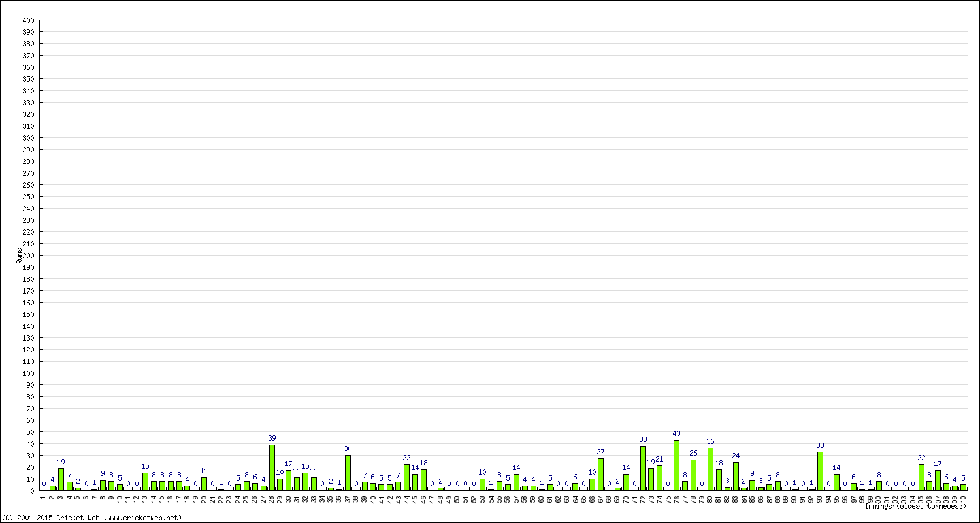Image resolution: width=980 pixels, height=523 pixels.
Task: Click the y-axis tick label 100
Action: [x=27, y=373]
